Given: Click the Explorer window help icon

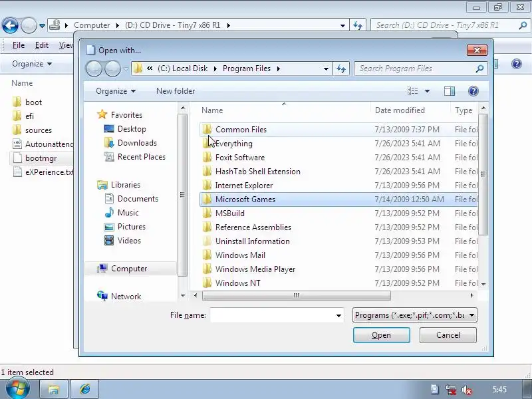Looking at the screenshot, I should (517, 64).
